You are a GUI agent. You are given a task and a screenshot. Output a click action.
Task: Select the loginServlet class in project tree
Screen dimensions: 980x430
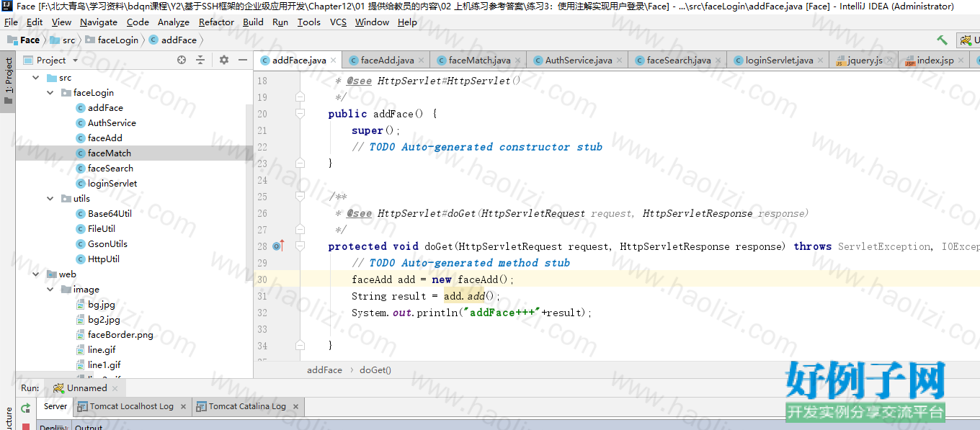pos(112,184)
